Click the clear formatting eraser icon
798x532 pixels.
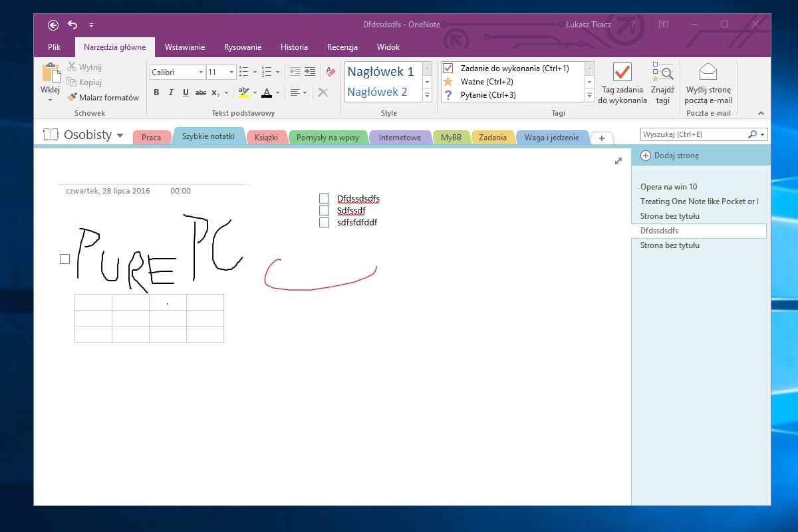[x=331, y=72]
